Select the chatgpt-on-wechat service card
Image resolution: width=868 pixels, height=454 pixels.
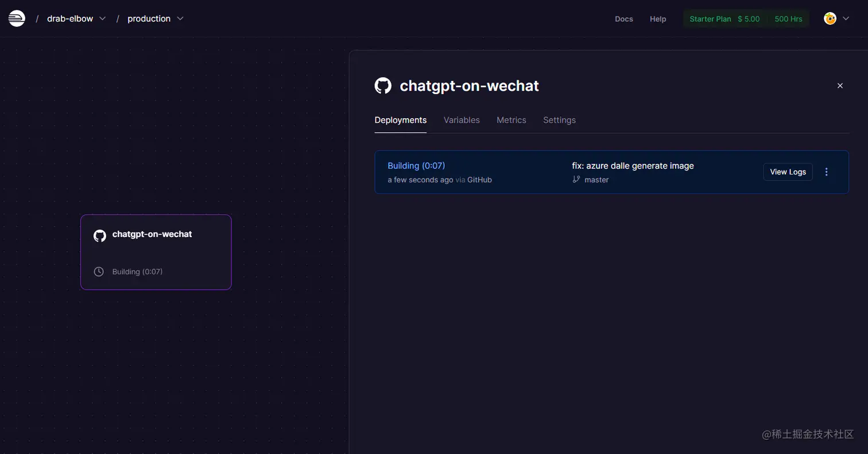(156, 252)
